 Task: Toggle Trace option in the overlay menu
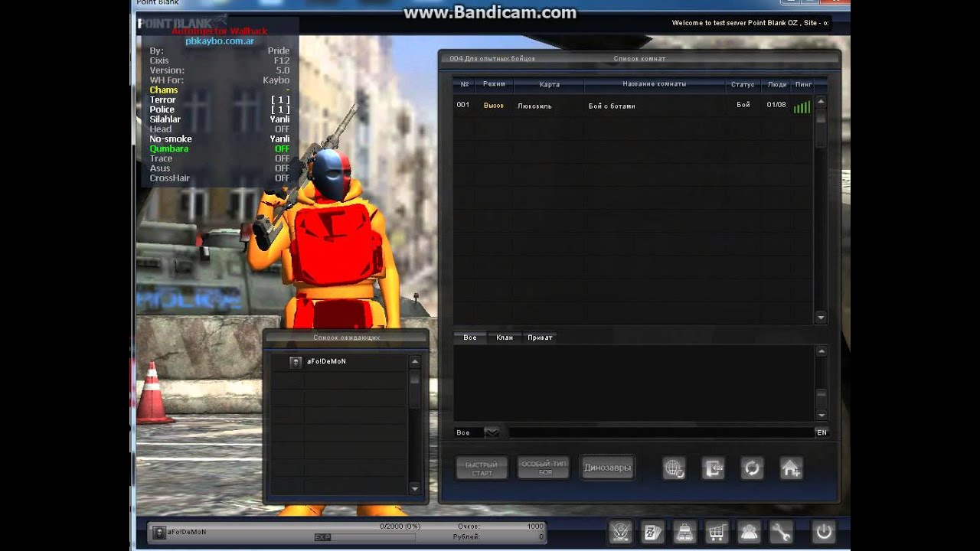pos(219,158)
